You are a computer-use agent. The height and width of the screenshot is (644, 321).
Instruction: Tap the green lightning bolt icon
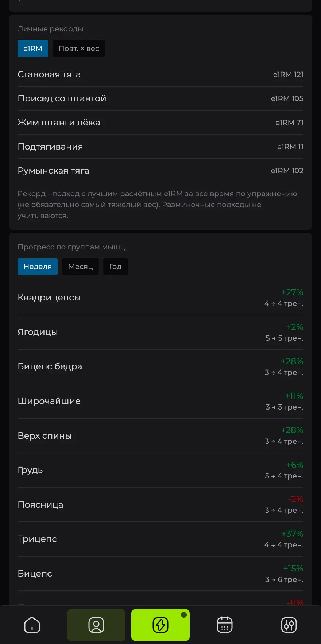[x=160, y=625]
